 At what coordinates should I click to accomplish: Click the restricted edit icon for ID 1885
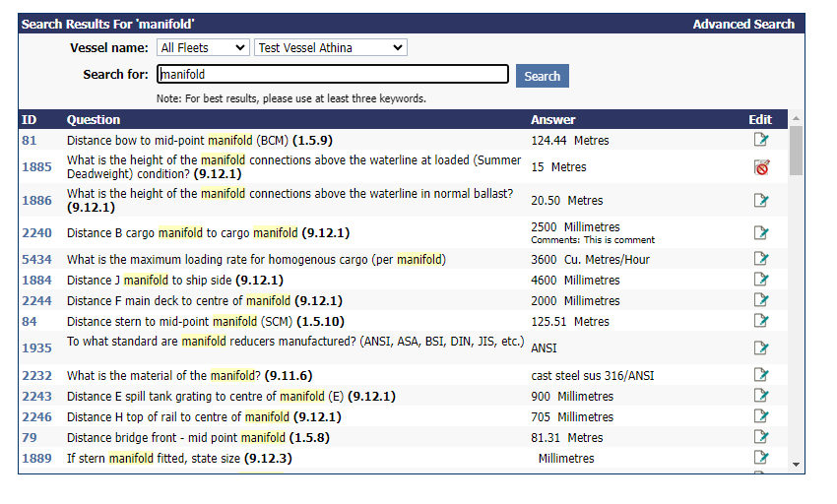(x=760, y=167)
